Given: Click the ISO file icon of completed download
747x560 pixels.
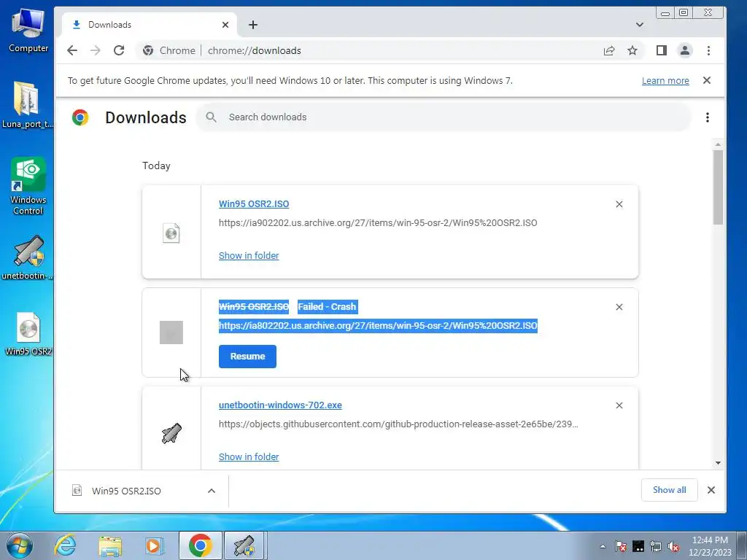Looking at the screenshot, I should pos(171,233).
